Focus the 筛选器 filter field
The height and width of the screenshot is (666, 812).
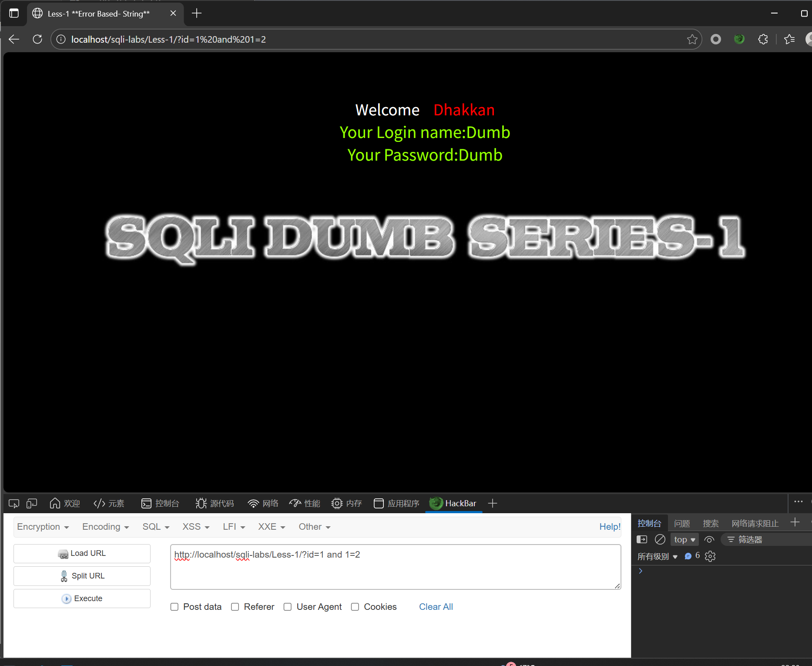pos(767,540)
